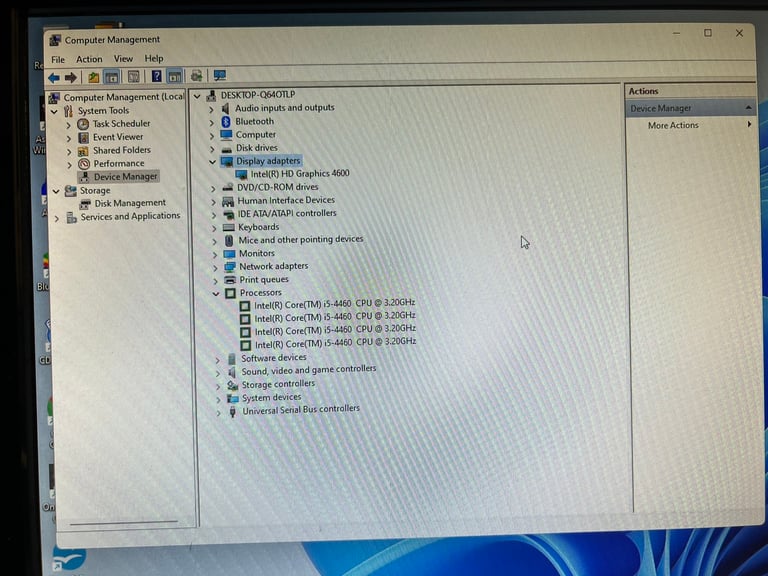Click the Forward arrow toolbar icon
768x576 pixels.
tap(71, 77)
